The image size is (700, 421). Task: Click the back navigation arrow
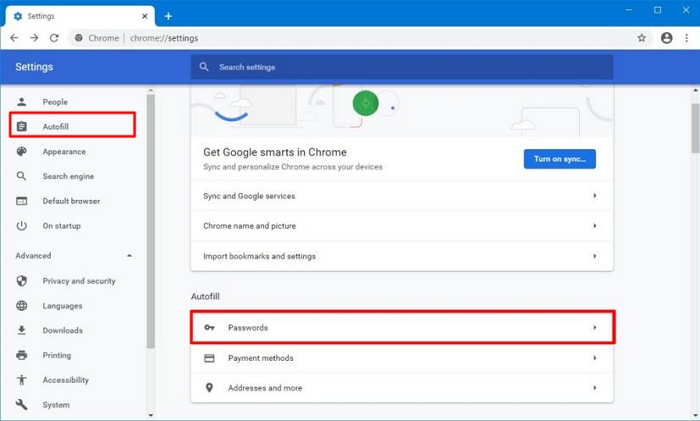pos(14,38)
